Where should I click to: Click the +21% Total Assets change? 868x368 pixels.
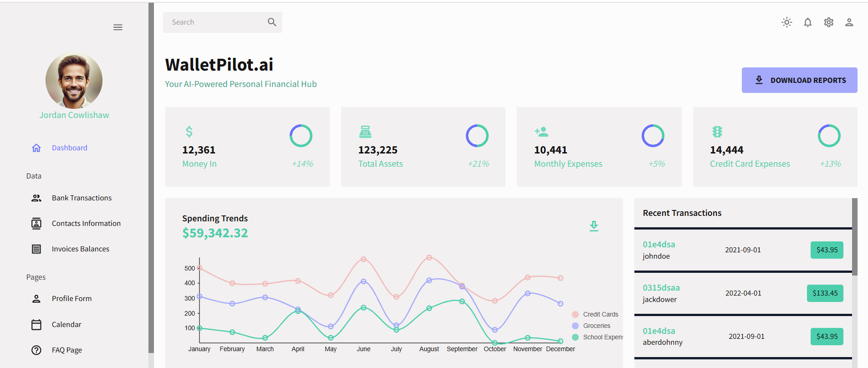(x=479, y=164)
